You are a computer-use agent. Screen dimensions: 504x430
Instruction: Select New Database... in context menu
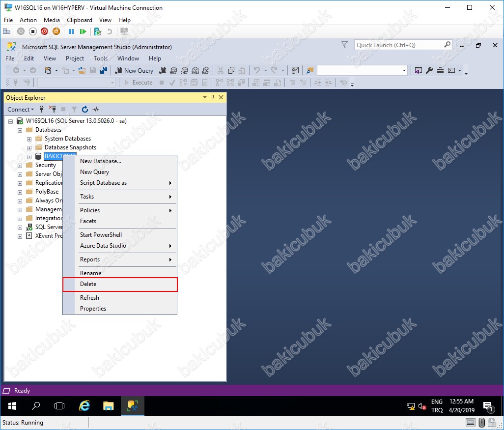click(x=120, y=161)
